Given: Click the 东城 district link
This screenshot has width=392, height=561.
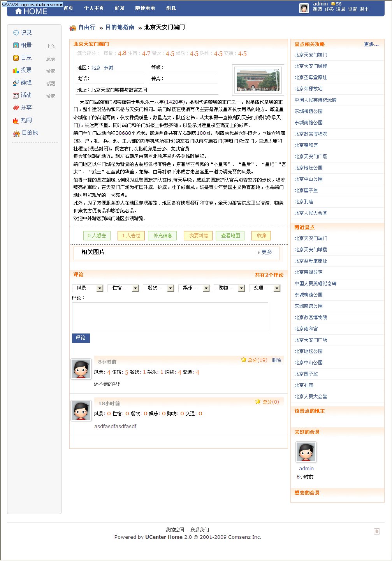Looking at the screenshot, I should coord(109,68).
